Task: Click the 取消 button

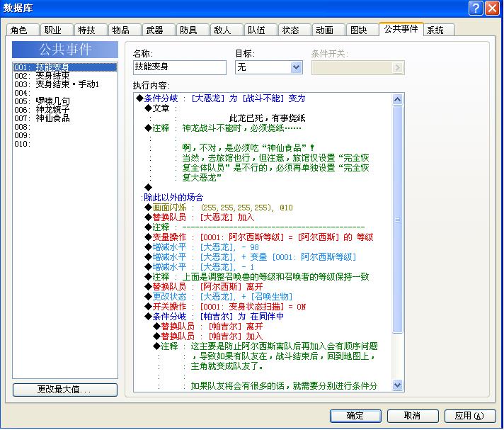Action: point(413,416)
